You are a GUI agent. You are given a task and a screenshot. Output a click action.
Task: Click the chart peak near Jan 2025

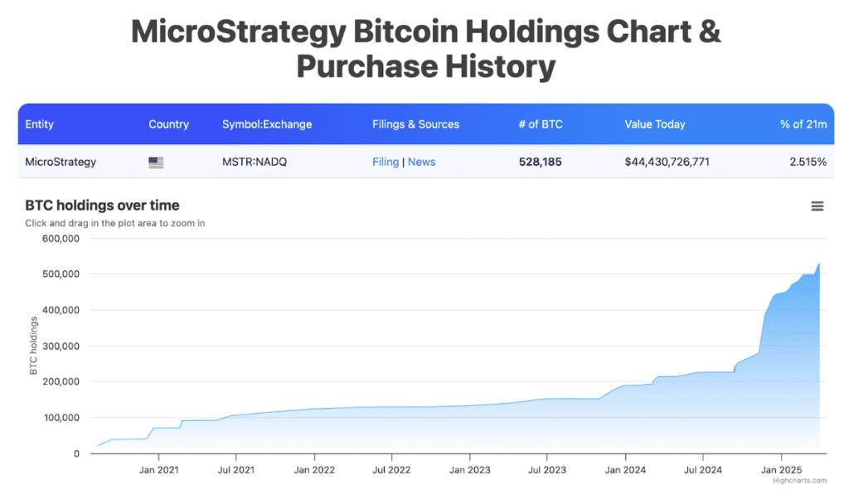pos(818,264)
